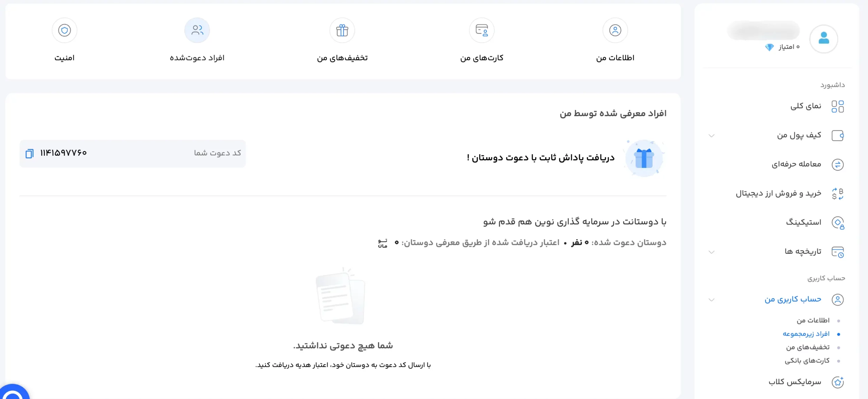Open chat widget bubble at corner
This screenshot has width=868, height=399.
13,394
